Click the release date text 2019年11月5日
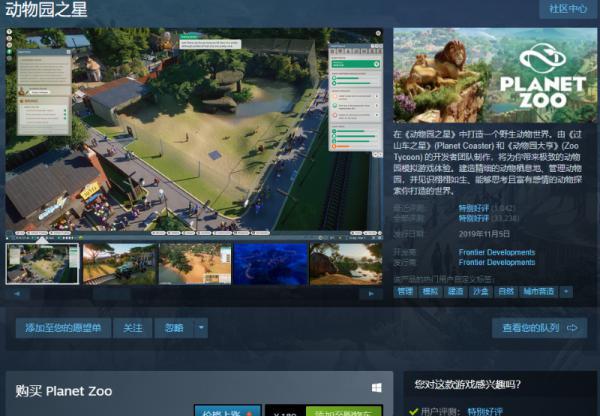The height and width of the screenshot is (416, 600). [x=484, y=234]
